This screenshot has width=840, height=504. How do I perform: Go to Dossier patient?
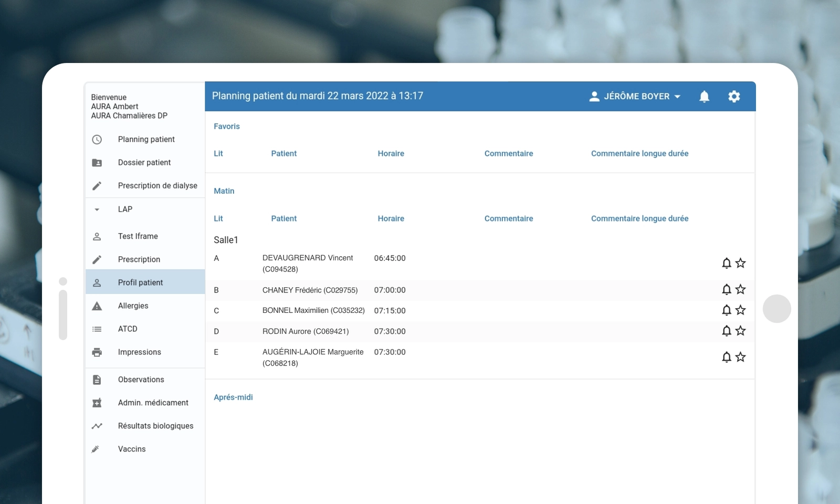(145, 163)
